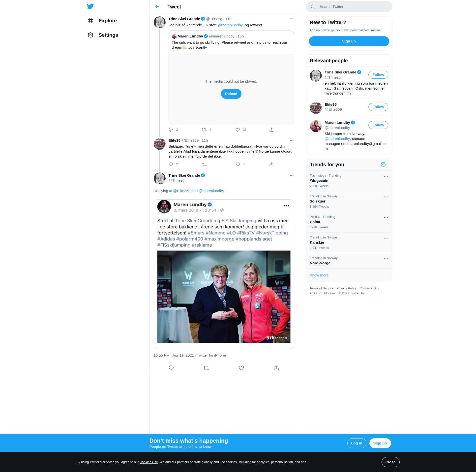This screenshot has width=476, height=472.
Task: Reply to Trine's tweet with 2 replies
Action: [x=171, y=130]
